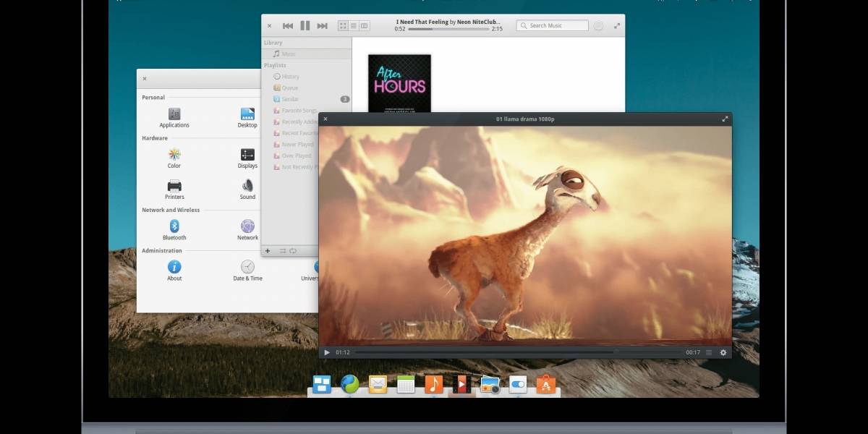Image resolution: width=868 pixels, height=434 pixels.
Task: Open Applications in System Settings
Action: point(174,117)
